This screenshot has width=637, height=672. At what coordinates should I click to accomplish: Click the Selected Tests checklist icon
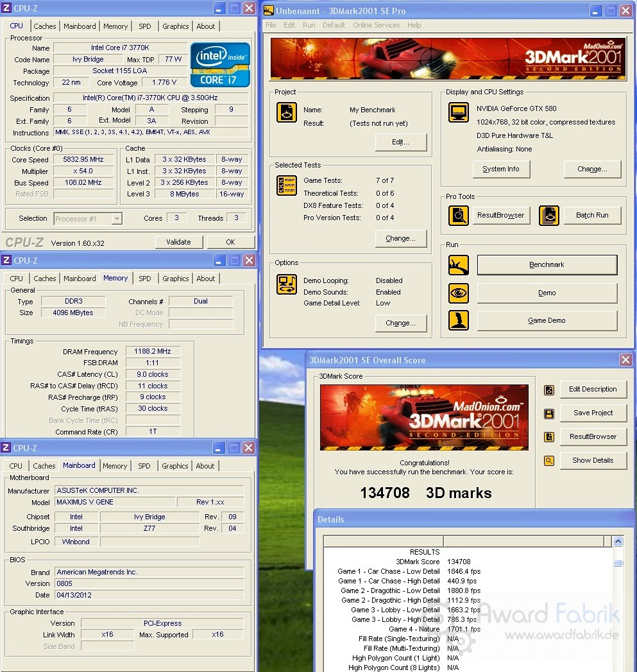point(287,185)
